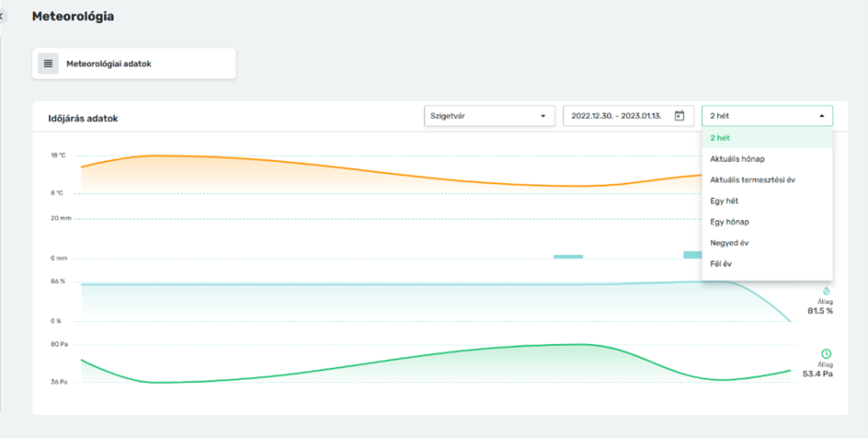This screenshot has height=438, width=868.
Task: Collapse the sidebar with the left chevron
Action: click(x=2, y=16)
